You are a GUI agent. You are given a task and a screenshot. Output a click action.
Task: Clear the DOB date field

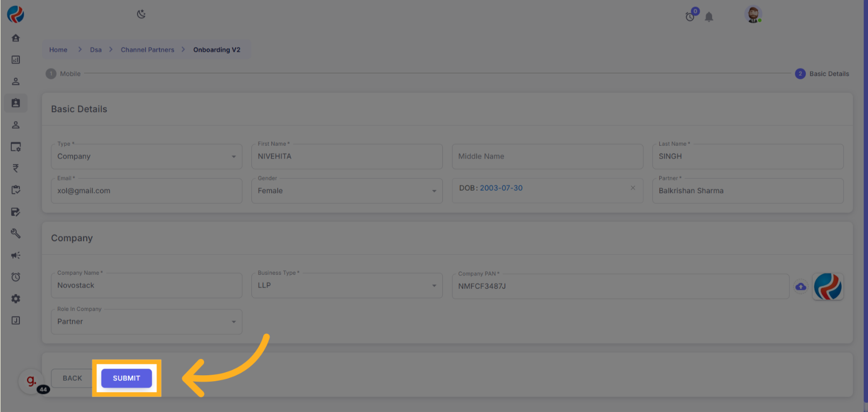point(633,188)
